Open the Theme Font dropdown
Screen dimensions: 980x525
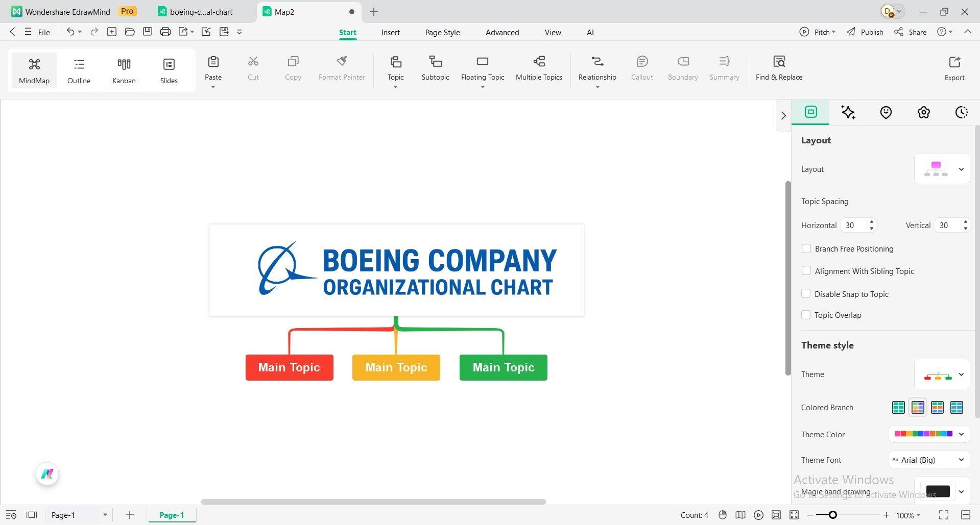click(962, 460)
